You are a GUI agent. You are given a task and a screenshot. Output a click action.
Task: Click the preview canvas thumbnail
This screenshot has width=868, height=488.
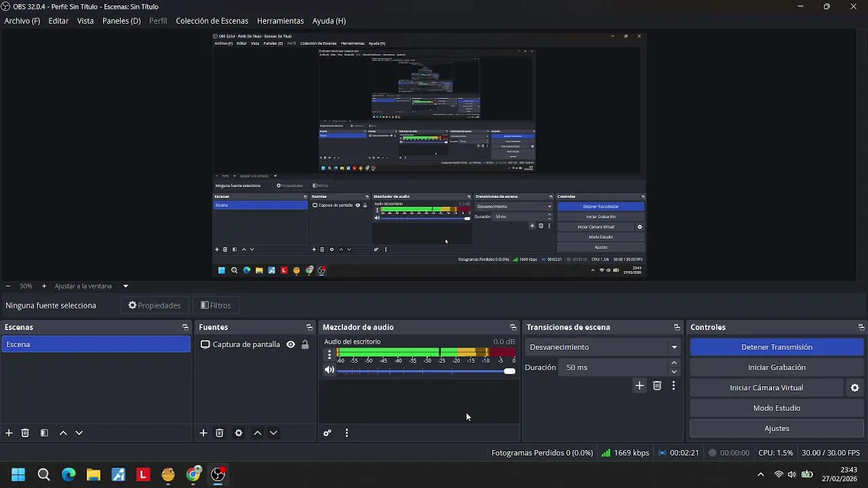click(x=429, y=155)
